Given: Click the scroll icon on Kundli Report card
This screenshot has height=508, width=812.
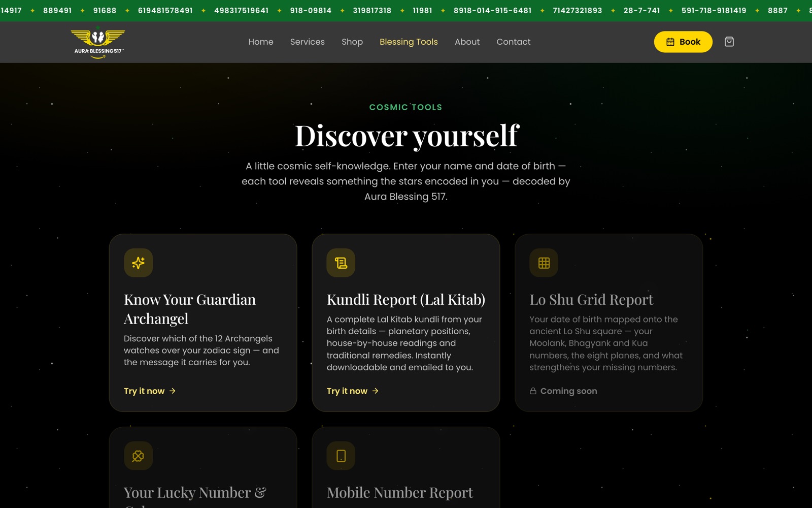Looking at the screenshot, I should click(341, 263).
